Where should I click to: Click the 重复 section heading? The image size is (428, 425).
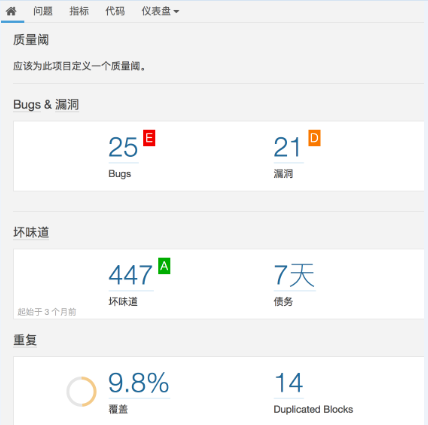(25, 340)
